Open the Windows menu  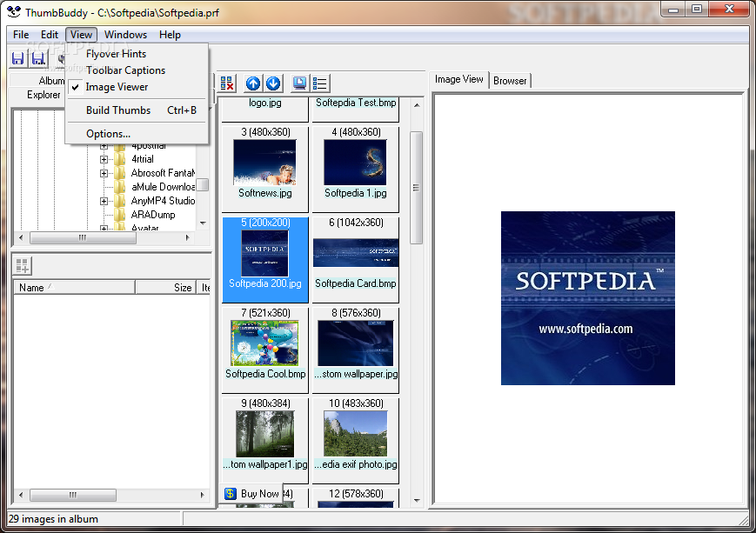[x=125, y=35]
